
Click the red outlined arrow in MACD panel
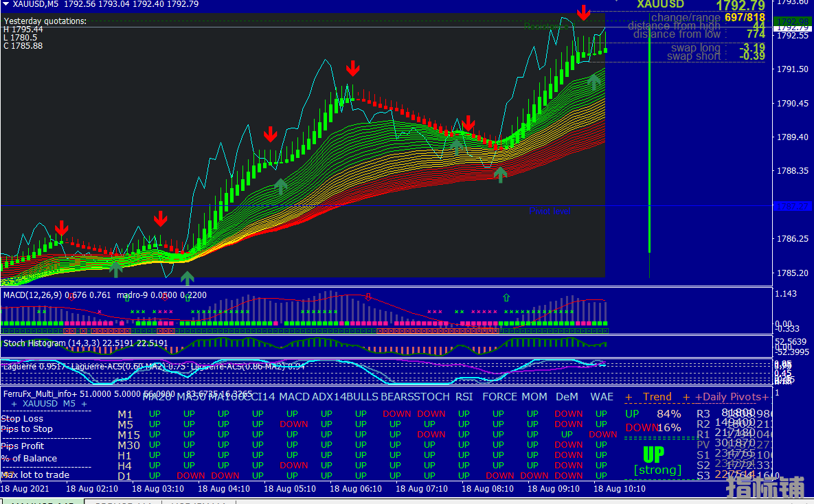(368, 297)
